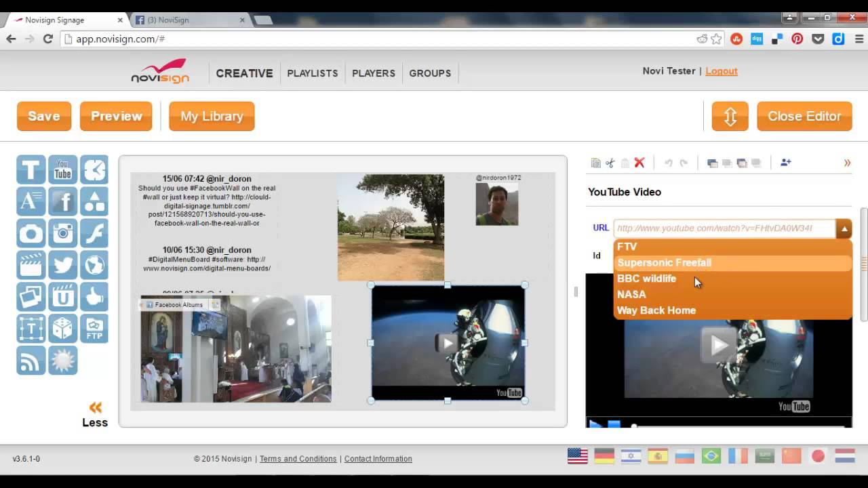Image resolution: width=868 pixels, height=488 pixels.
Task: Open Terms and Conditions link
Action: click(x=298, y=459)
